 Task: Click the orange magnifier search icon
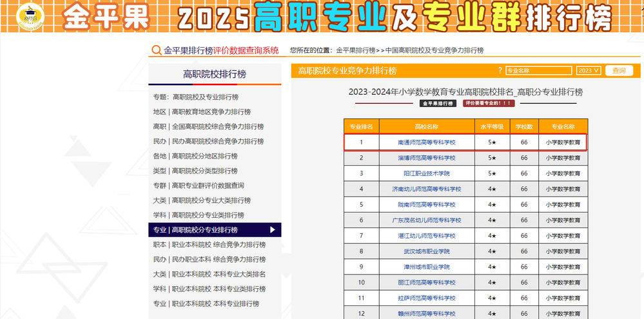click(x=155, y=50)
